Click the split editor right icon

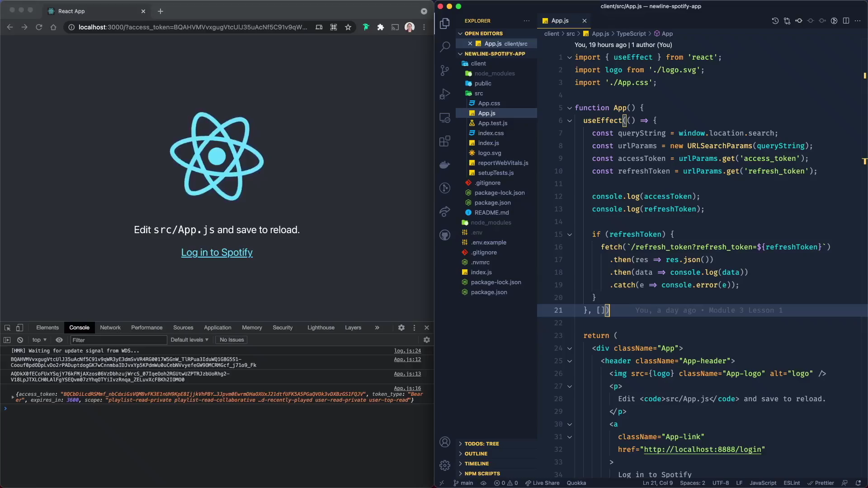click(846, 21)
